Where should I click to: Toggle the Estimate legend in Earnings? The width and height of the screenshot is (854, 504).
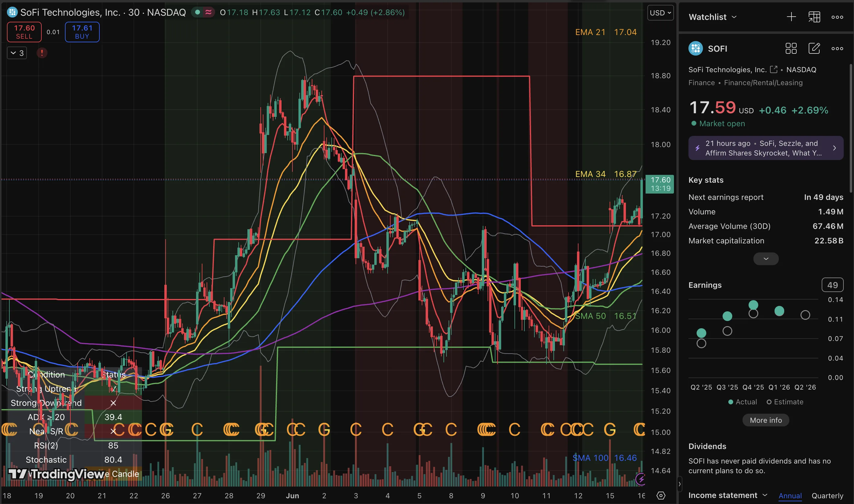point(785,402)
